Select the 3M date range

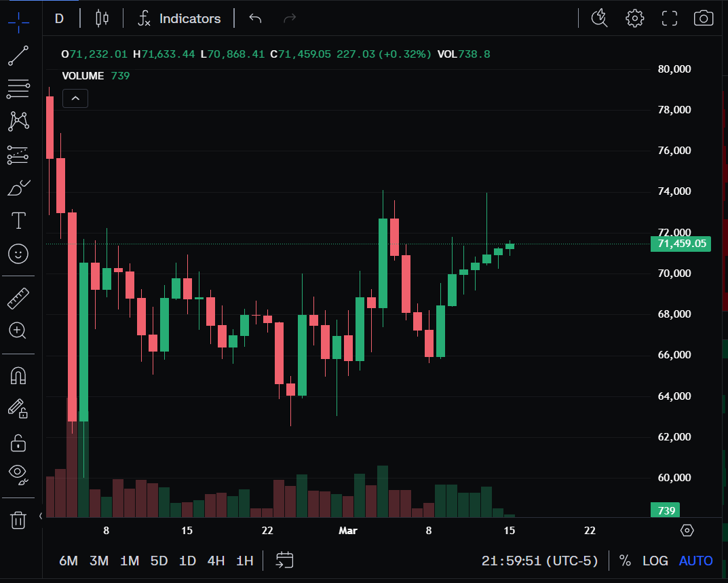[x=99, y=561]
